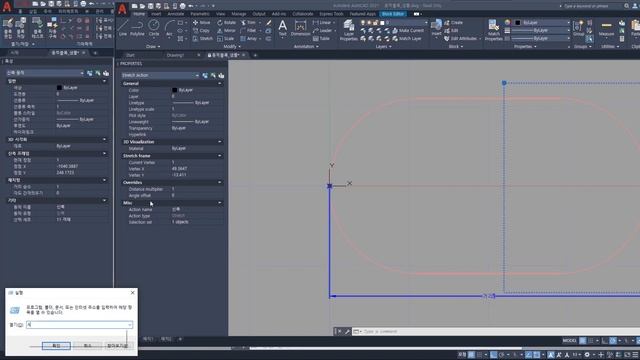Select the Arc tool
640x360 pixels.
[x=169, y=27]
